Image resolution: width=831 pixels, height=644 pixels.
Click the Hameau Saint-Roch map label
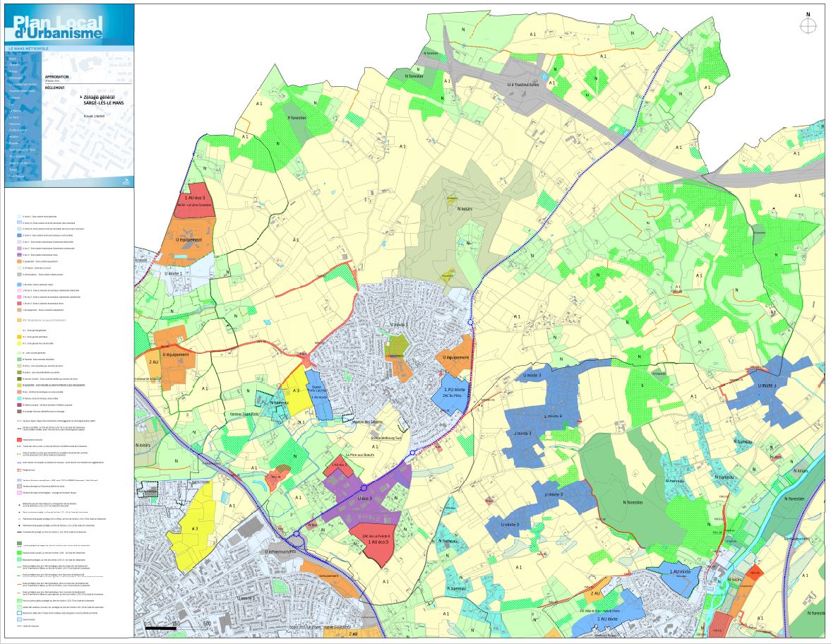(x=267, y=415)
